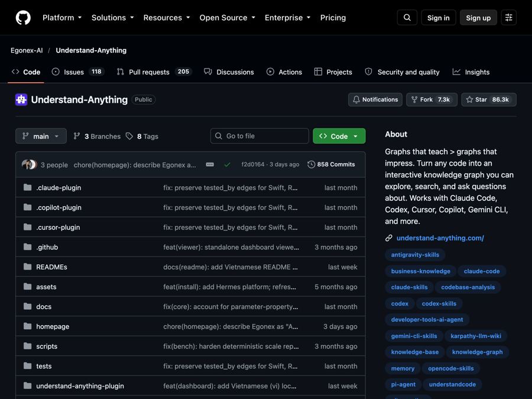This screenshot has height=399, width=532.
Task: Open the .github folder
Action: (47, 247)
